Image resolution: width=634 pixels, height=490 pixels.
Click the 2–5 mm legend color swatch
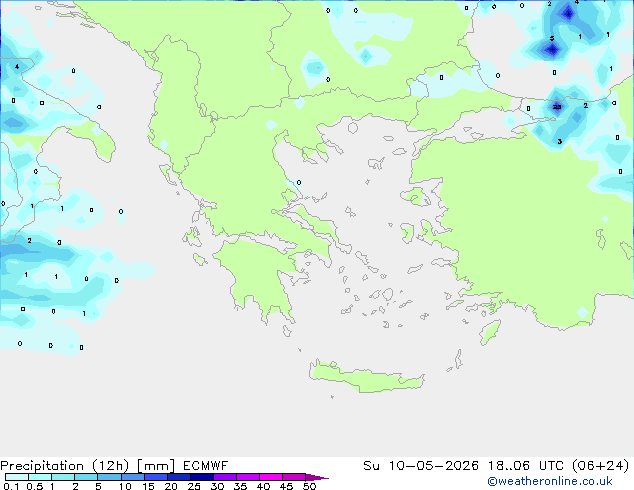[x=86, y=477]
